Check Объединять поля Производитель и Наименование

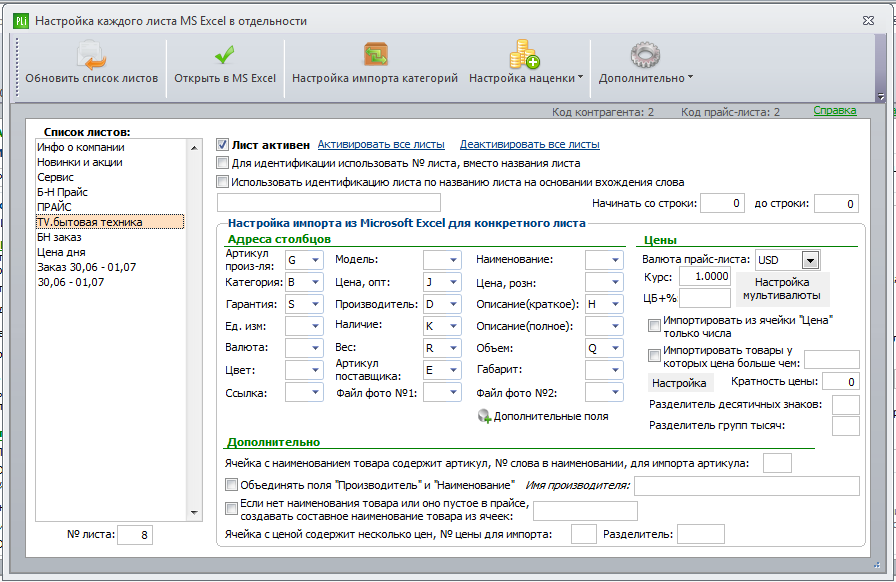(x=231, y=485)
